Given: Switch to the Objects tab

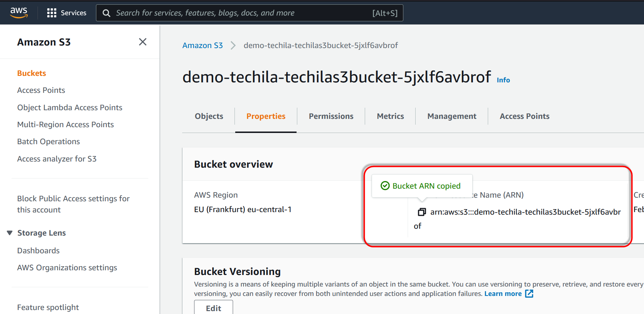Looking at the screenshot, I should [209, 116].
